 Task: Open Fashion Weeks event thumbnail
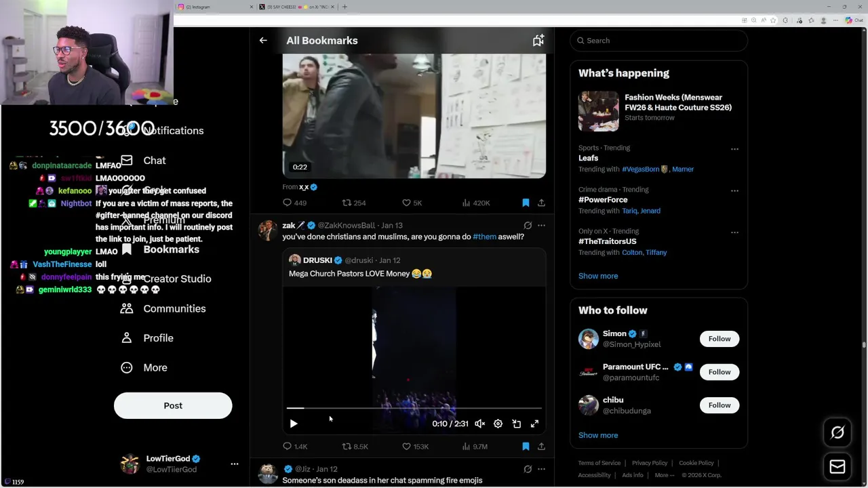(x=599, y=110)
